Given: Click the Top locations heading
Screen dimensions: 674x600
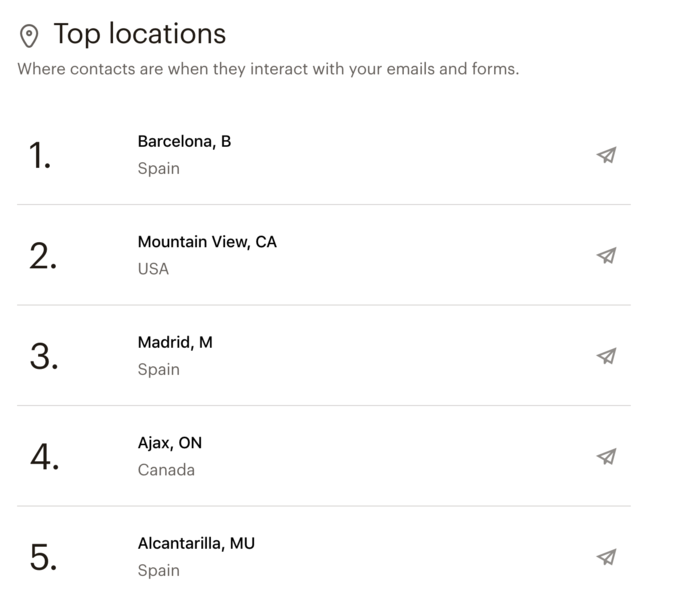Looking at the screenshot, I should coord(140,34).
